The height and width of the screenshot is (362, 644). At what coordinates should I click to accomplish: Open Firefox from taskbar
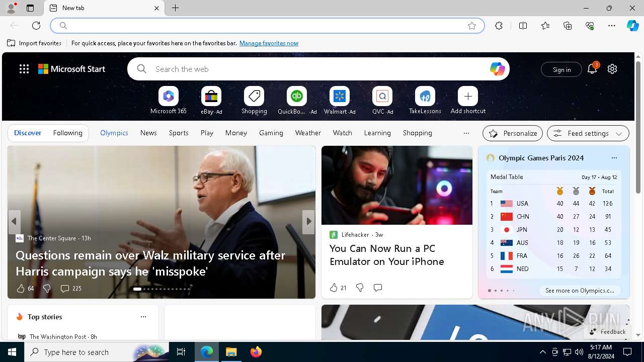click(x=256, y=352)
